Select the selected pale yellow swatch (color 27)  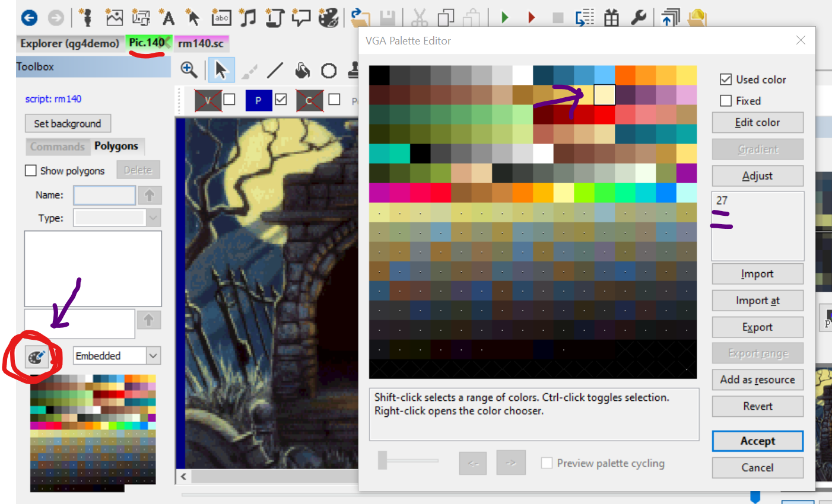click(x=605, y=95)
